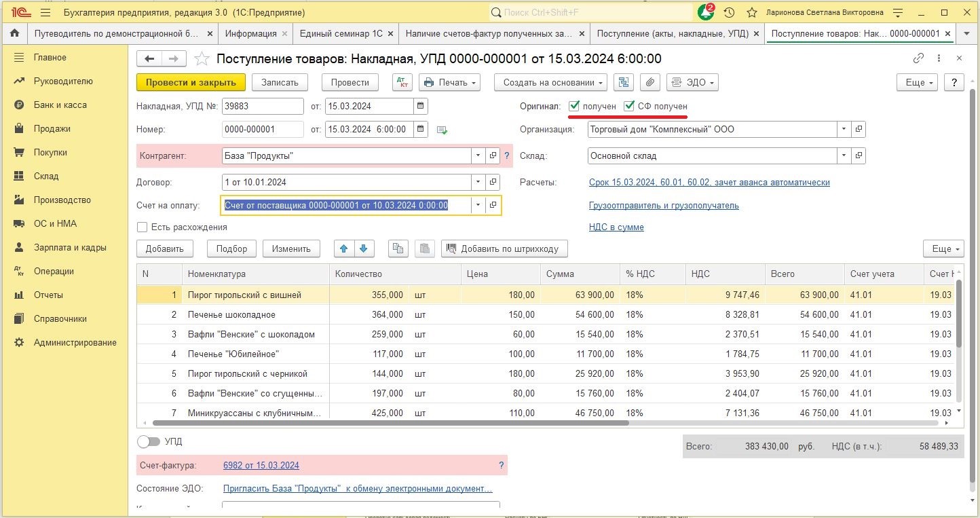Copy rows icon in table toolbar

click(x=398, y=248)
